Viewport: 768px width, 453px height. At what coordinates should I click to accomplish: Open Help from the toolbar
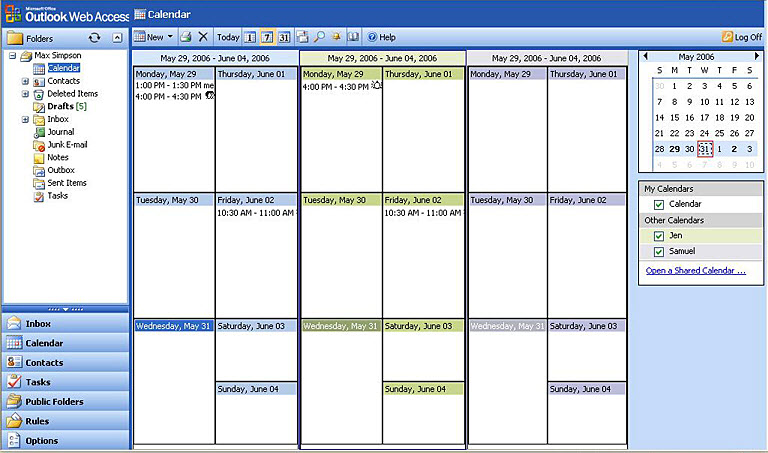(x=382, y=37)
